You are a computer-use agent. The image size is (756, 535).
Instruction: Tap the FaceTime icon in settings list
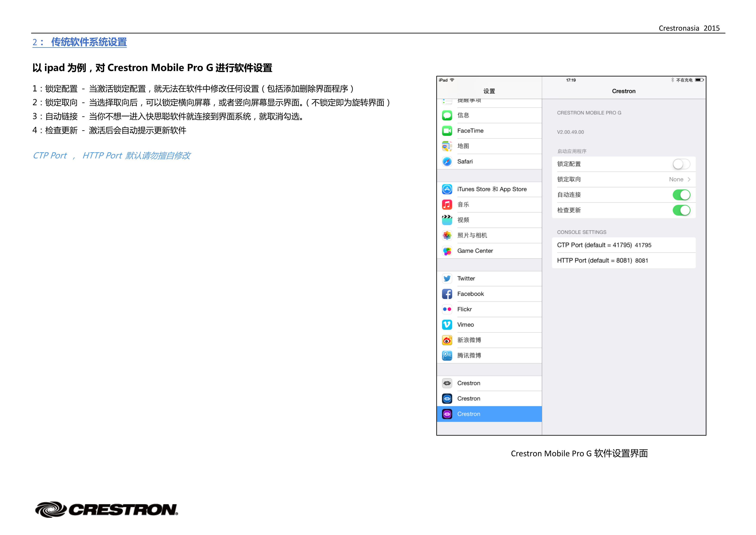click(x=447, y=131)
